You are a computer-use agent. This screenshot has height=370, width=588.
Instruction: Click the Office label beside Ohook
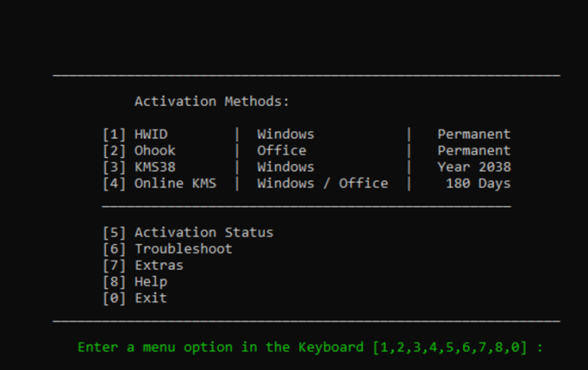point(281,151)
